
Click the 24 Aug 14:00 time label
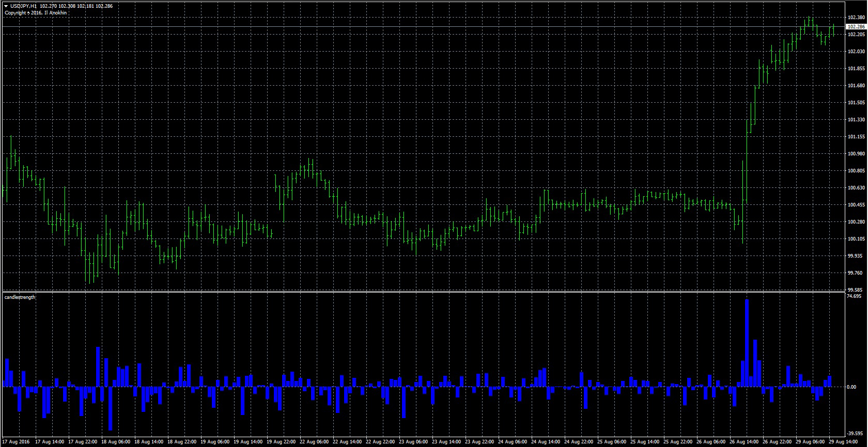[x=546, y=442]
